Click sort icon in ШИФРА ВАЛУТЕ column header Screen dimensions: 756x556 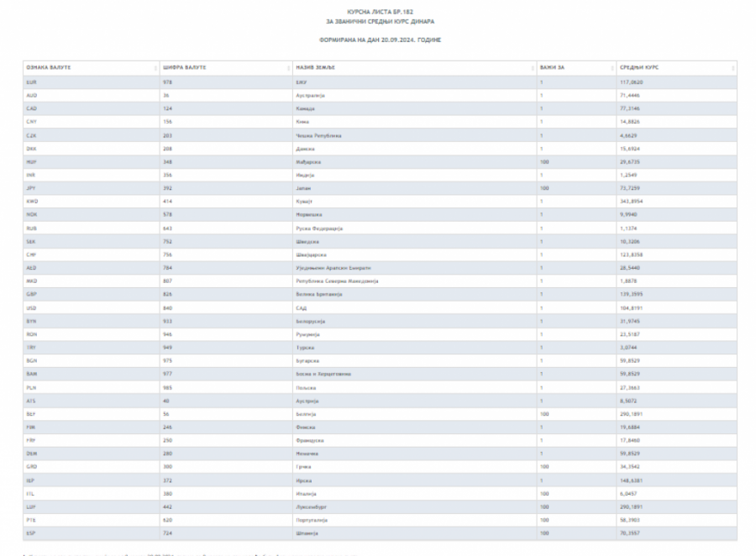pos(287,67)
